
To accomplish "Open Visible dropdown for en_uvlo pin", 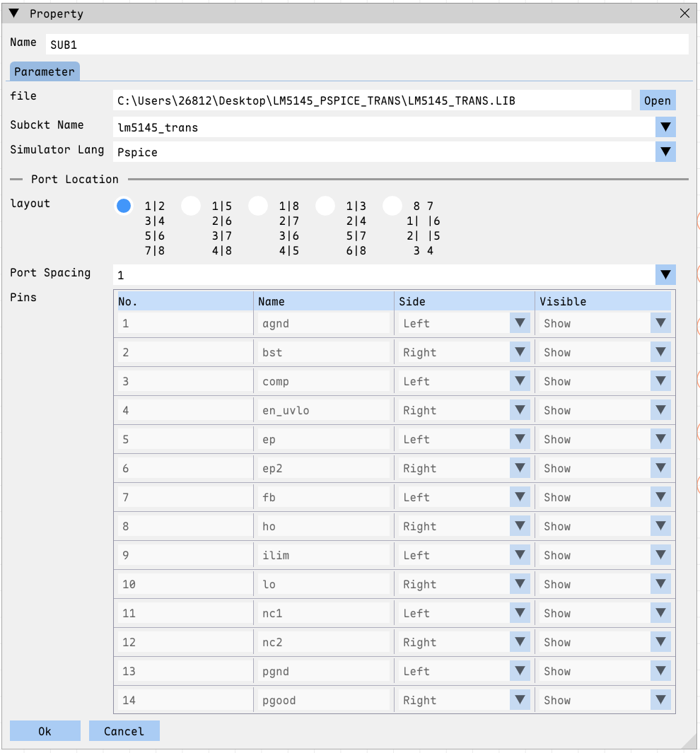I will (660, 410).
